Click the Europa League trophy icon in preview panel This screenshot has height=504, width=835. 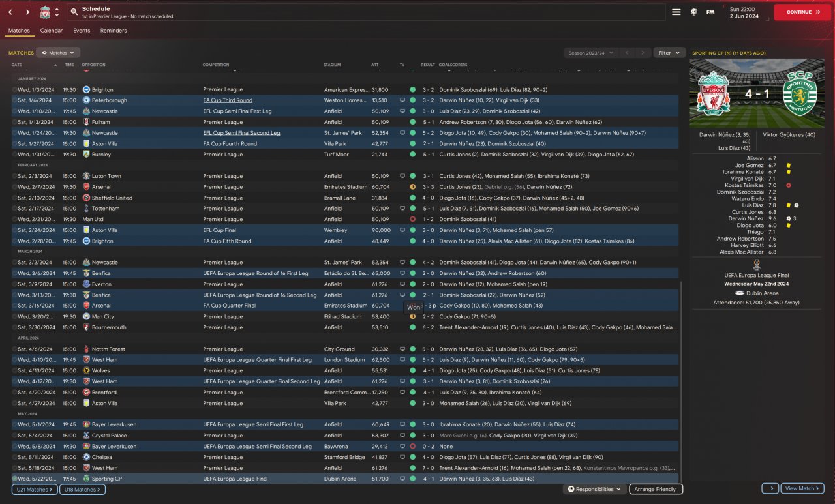(756, 264)
